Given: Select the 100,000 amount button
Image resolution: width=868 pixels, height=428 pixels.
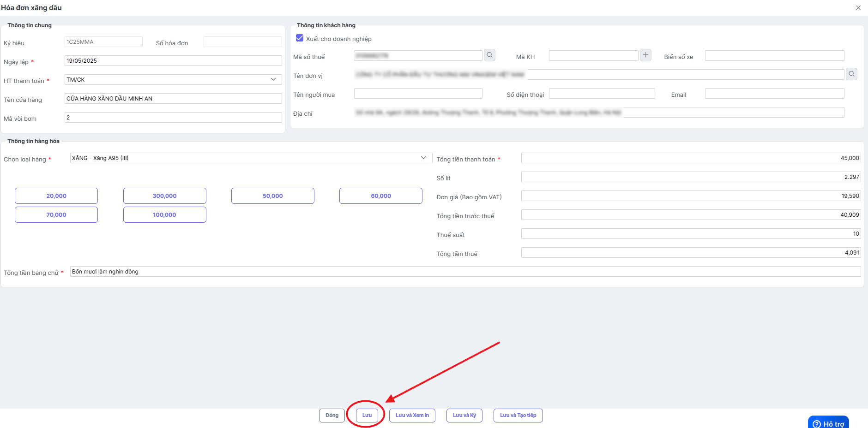Looking at the screenshot, I should 165,215.
